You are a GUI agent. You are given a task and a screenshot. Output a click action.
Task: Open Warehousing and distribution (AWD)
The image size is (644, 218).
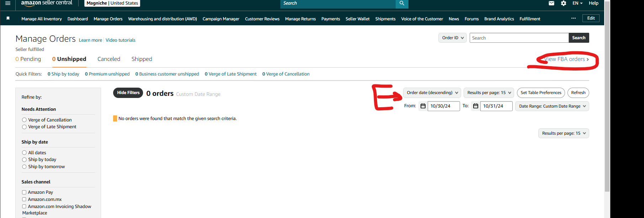click(x=163, y=19)
